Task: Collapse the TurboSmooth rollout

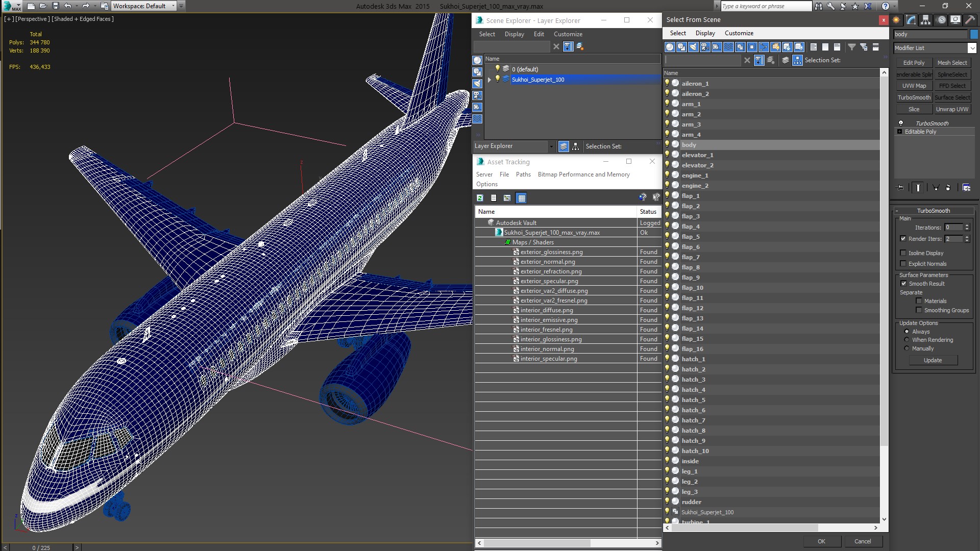Action: [897, 211]
